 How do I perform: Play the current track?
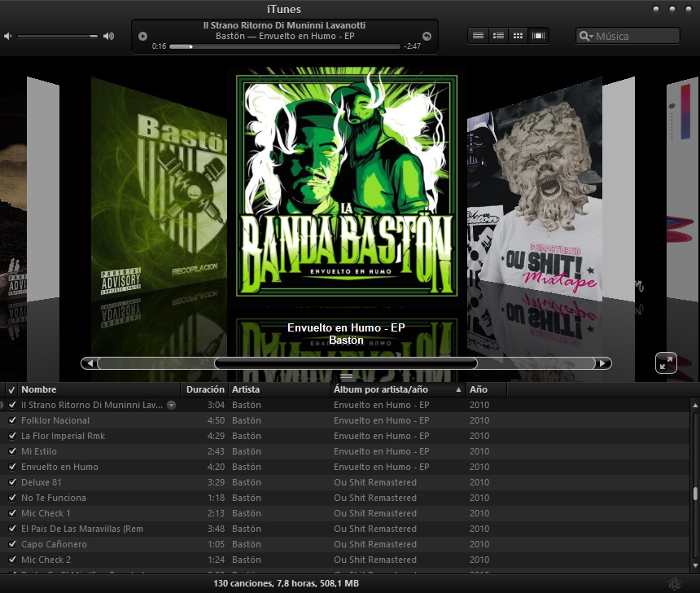point(142,36)
